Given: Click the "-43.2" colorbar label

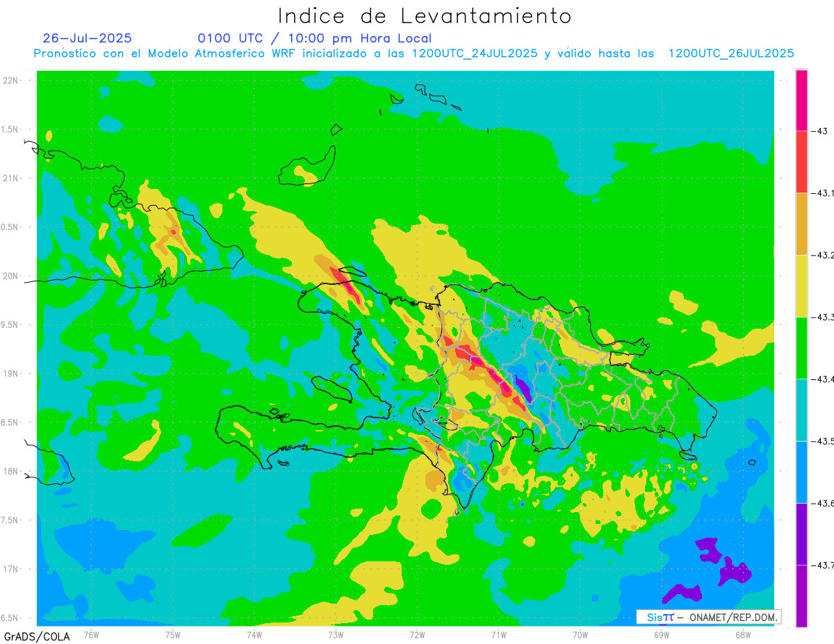Looking at the screenshot, I should point(822,255).
